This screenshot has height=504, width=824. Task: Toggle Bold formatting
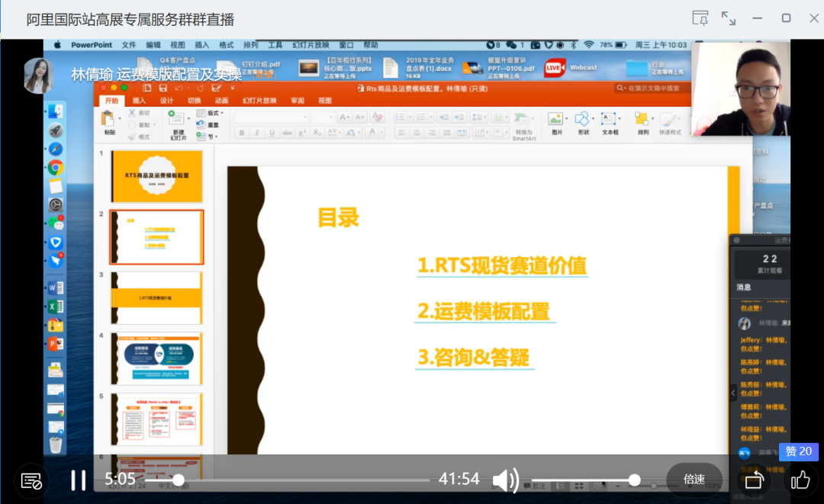pos(242,133)
